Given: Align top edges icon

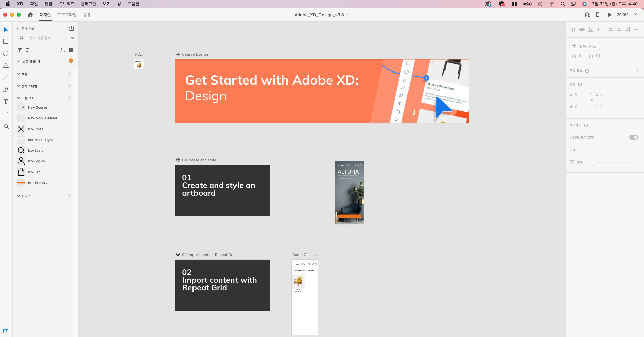Looking at the screenshot, I should tap(573, 30).
